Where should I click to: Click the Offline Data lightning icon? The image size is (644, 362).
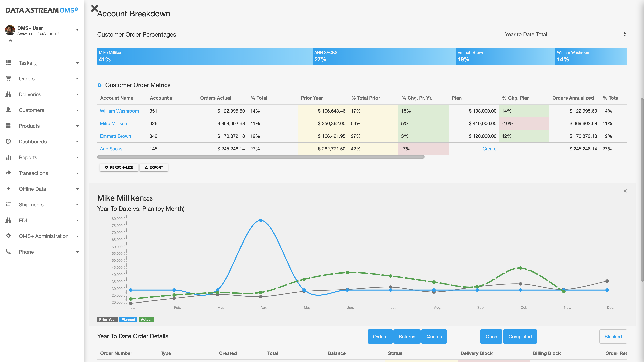(8, 189)
